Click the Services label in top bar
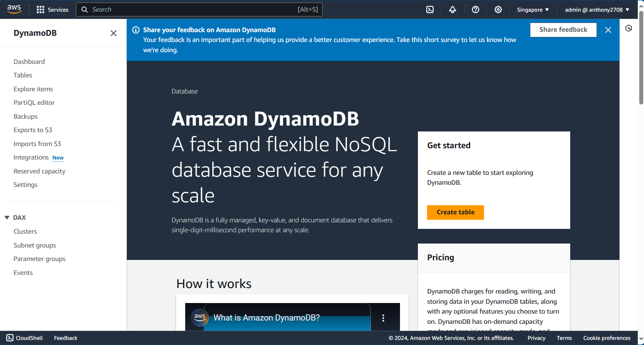644x345 pixels. [x=58, y=10]
